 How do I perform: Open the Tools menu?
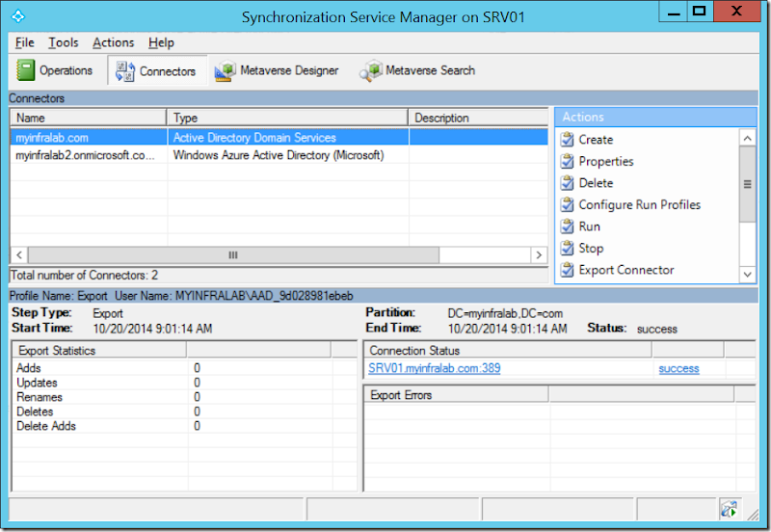coord(64,42)
